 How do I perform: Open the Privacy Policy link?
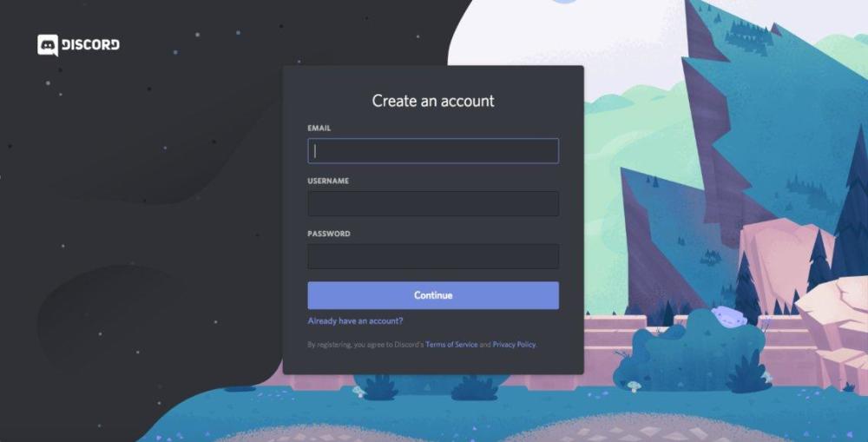(x=514, y=345)
